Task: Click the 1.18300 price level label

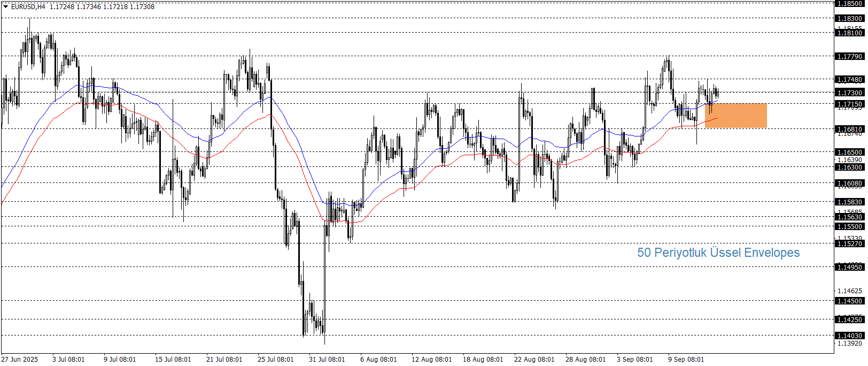Action: tap(850, 18)
